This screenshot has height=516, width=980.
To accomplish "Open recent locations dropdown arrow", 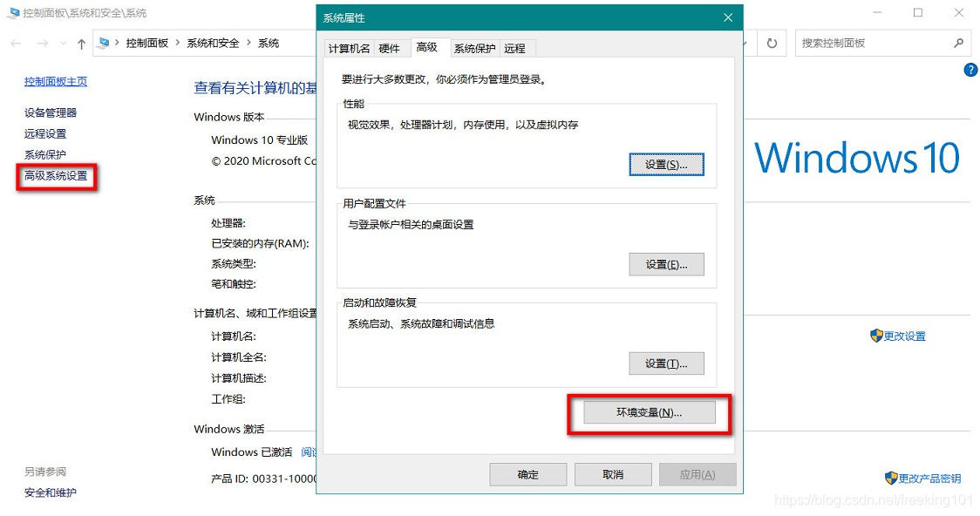I will coord(63,44).
